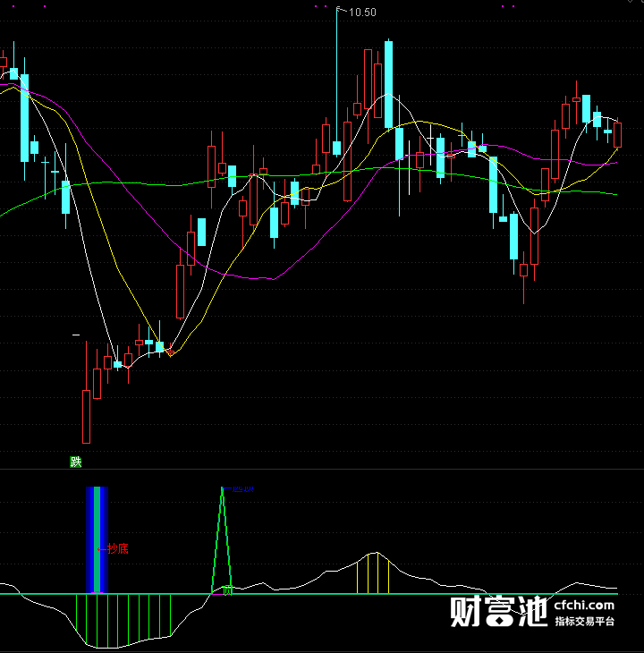Select the cyan candle with the 10.50 wick
This screenshot has height=653, width=644.
click(337, 148)
